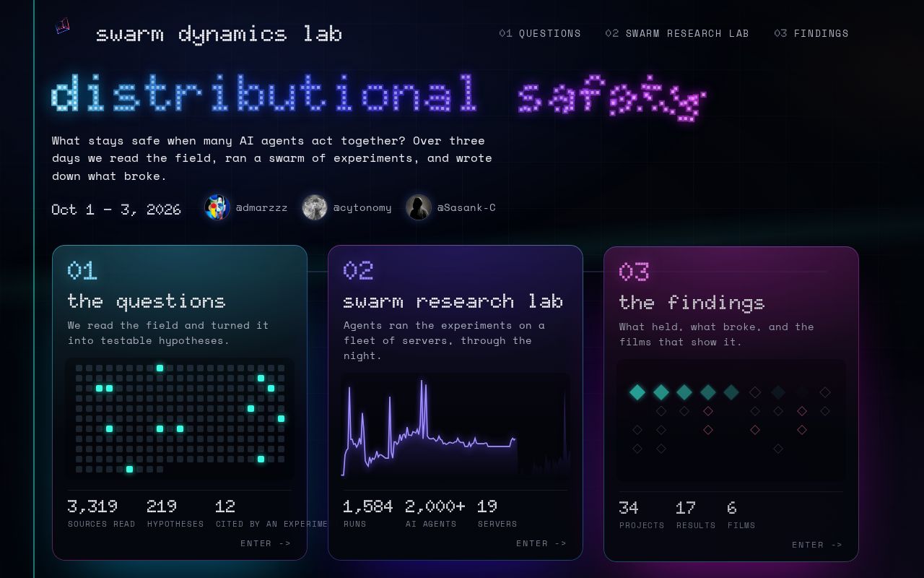Click the 219 hypotheses stat
This screenshot has height=578, width=924.
(x=175, y=513)
